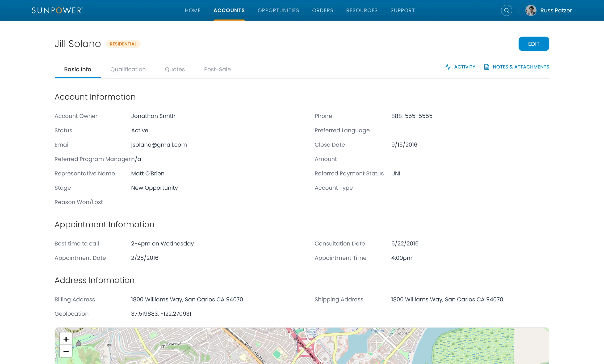Click the Edit button

[534, 44]
